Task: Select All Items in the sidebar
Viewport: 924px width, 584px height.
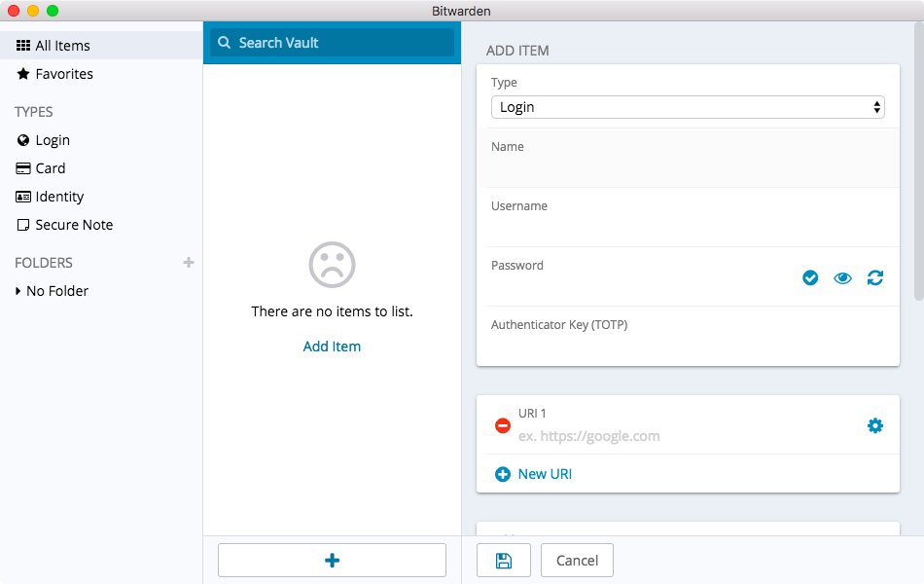Action: pos(101,46)
